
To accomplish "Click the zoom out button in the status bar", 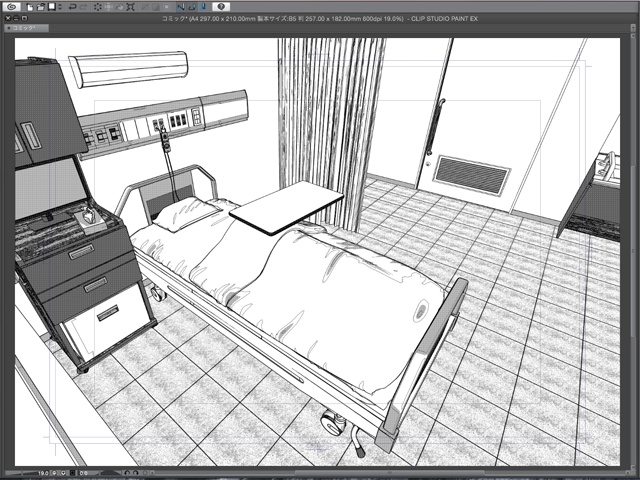I will pos(54,473).
